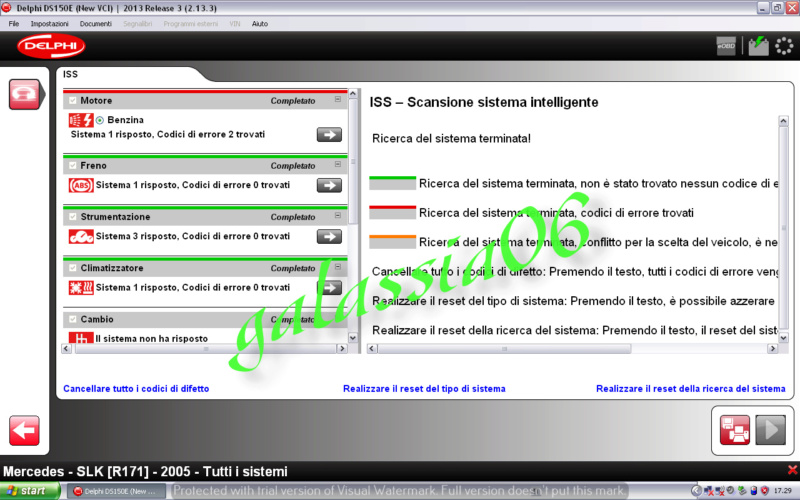Click the red shield icon in system tray
The width and height of the screenshot is (800, 500).
tap(764, 491)
